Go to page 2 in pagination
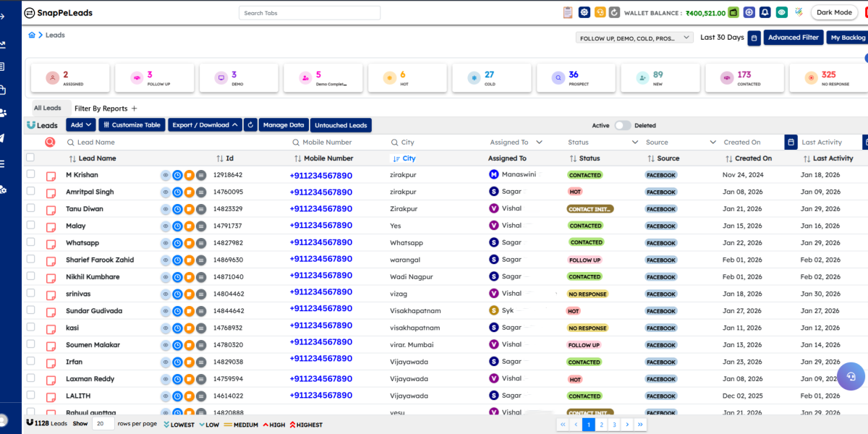This screenshot has height=434, width=868. click(601, 425)
